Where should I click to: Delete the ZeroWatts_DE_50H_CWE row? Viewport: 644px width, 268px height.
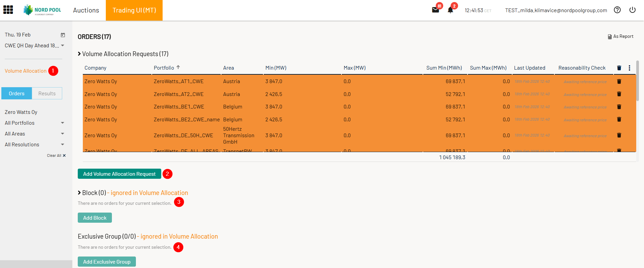pyautogui.click(x=619, y=135)
